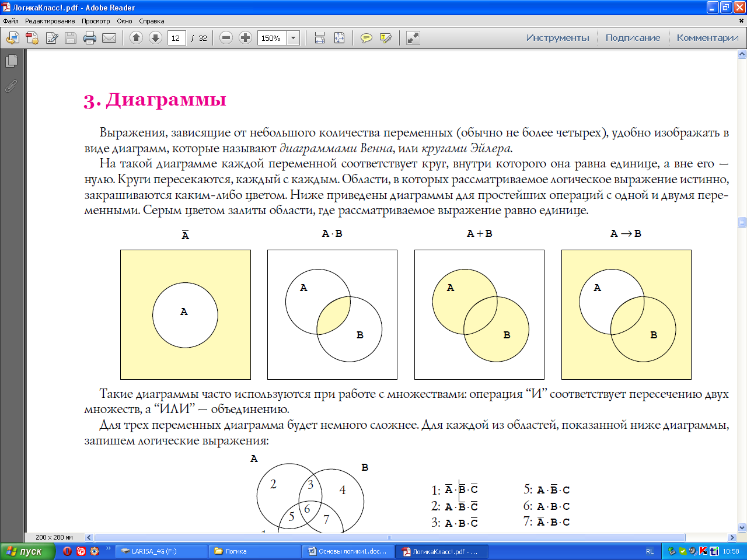This screenshot has height=560, width=747.
Task: Click horizontal scrollbar right arrow
Action: coord(732,537)
